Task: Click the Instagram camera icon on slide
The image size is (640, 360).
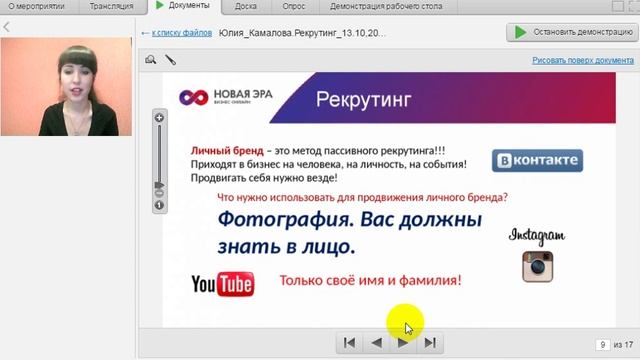Action: (x=538, y=267)
